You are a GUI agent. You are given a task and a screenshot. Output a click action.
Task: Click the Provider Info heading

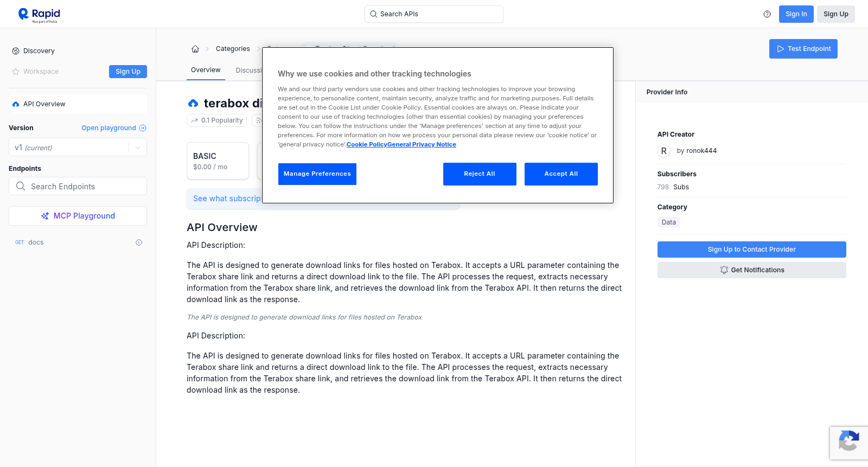tap(667, 92)
